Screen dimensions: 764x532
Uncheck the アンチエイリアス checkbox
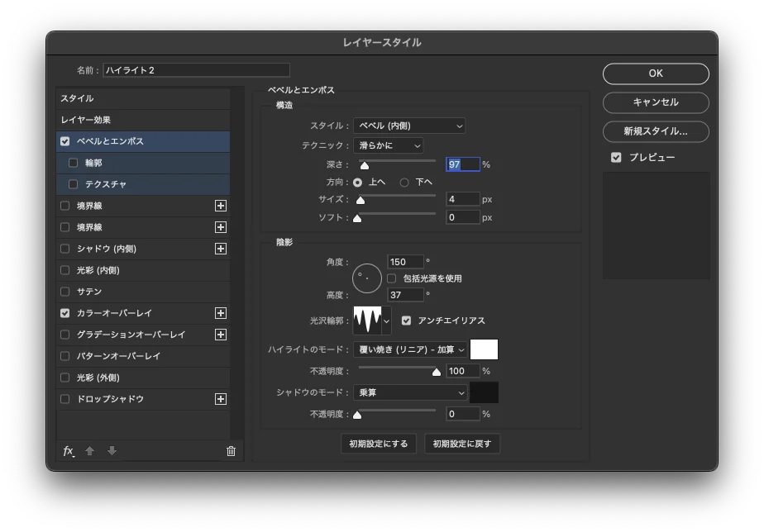coord(406,321)
